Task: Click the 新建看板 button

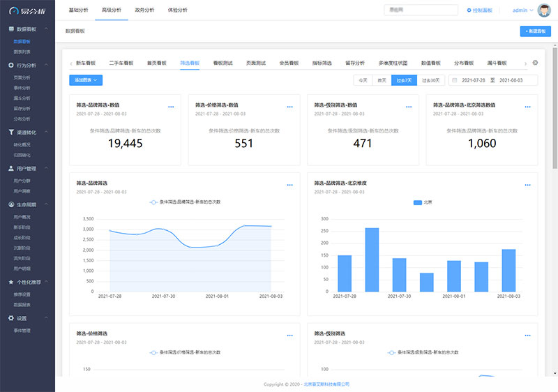Action: 534,31
